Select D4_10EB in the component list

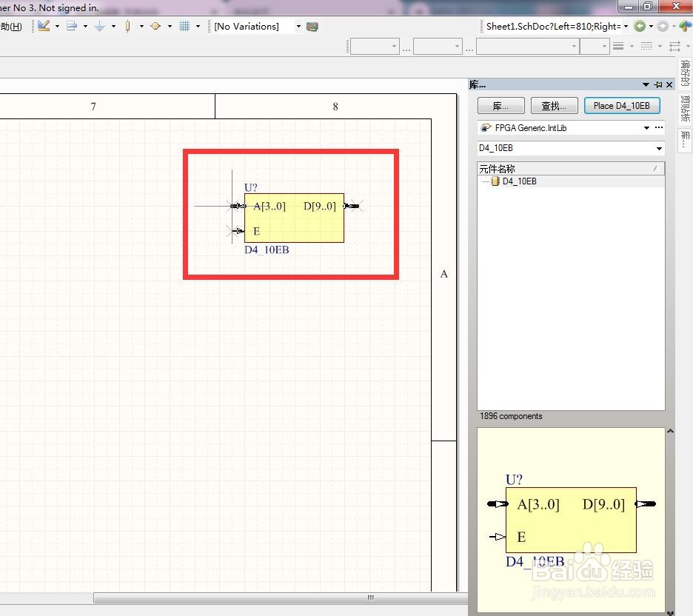(x=519, y=181)
